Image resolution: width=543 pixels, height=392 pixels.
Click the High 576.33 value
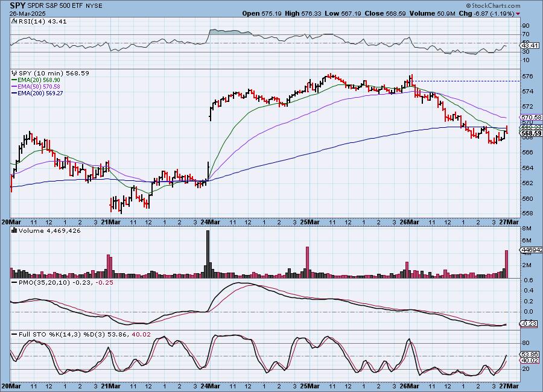coord(303,13)
